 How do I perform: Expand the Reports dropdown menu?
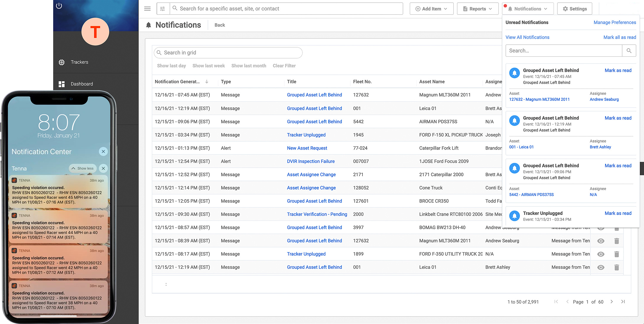tap(477, 8)
